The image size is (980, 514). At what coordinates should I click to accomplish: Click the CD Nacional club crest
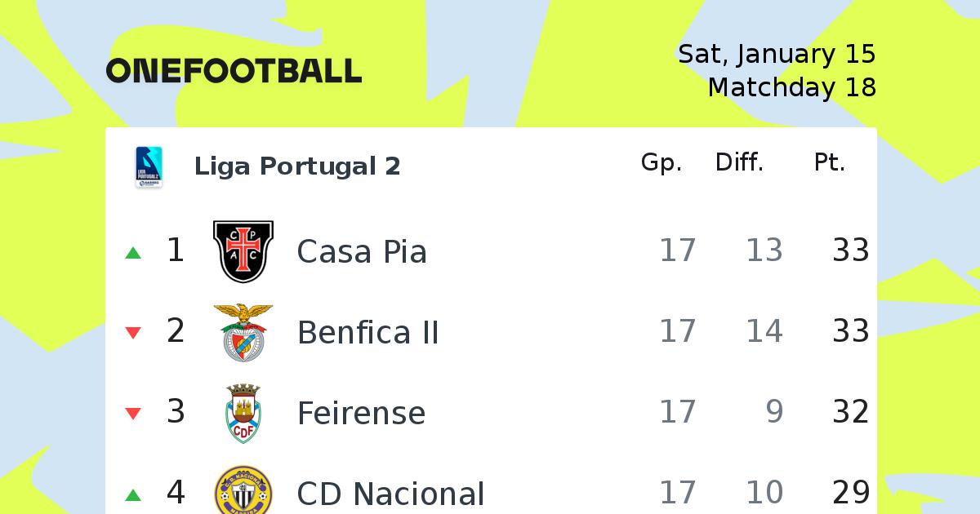pos(243,493)
